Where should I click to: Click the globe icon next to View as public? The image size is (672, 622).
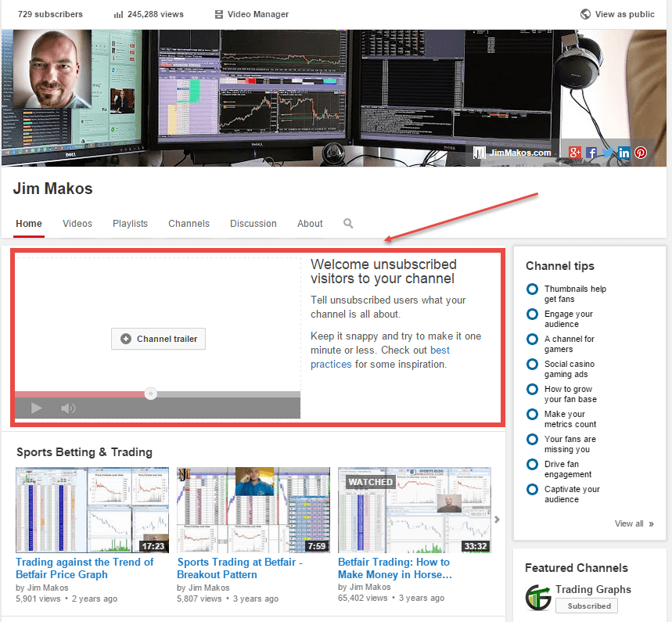585,14
